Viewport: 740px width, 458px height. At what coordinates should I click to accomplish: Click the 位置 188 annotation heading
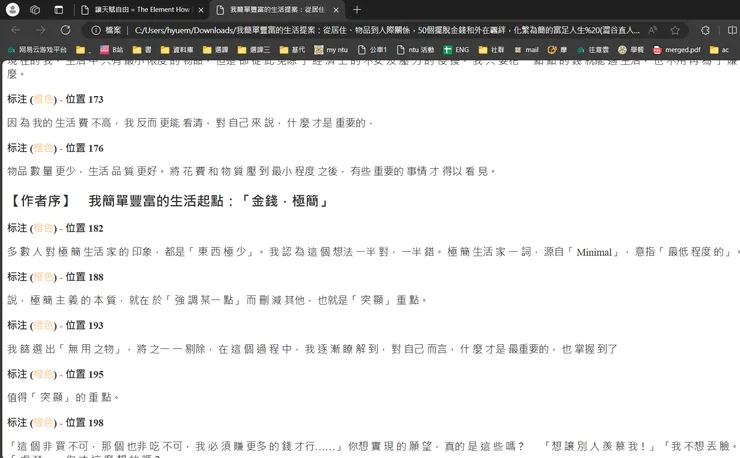point(55,277)
